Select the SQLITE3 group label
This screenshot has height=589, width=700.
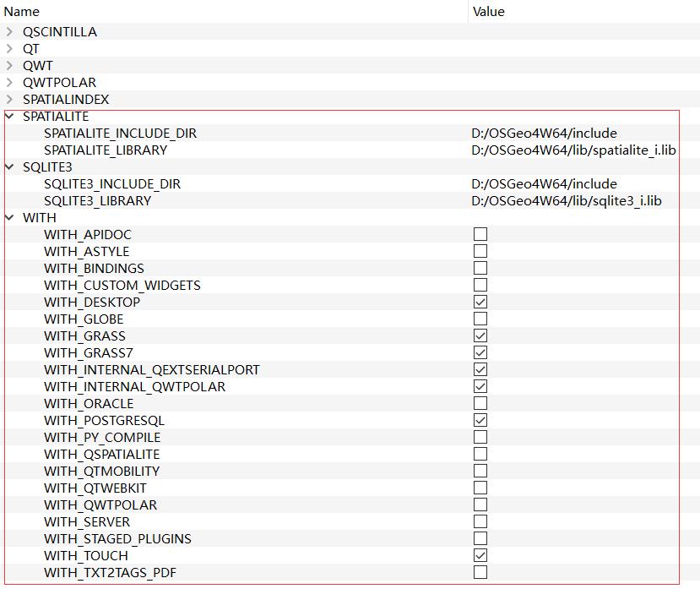tap(47, 166)
